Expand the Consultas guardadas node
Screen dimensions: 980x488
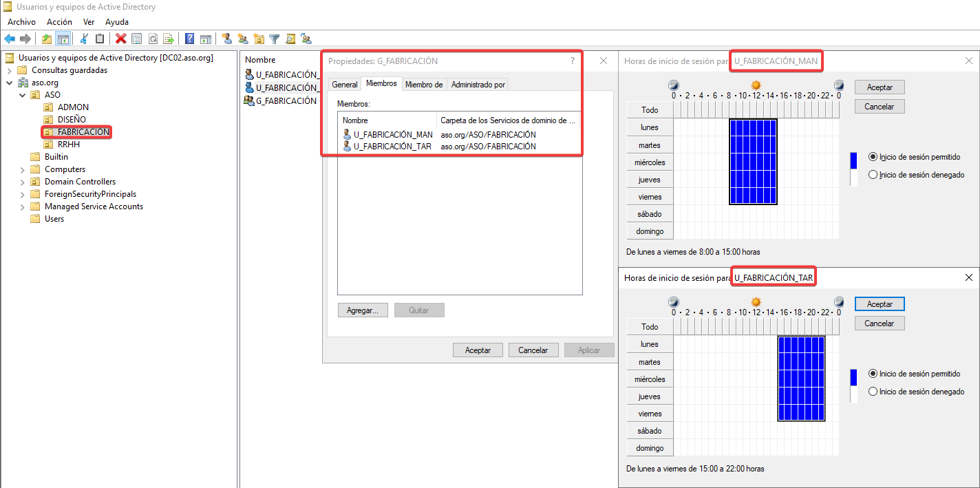(9, 70)
